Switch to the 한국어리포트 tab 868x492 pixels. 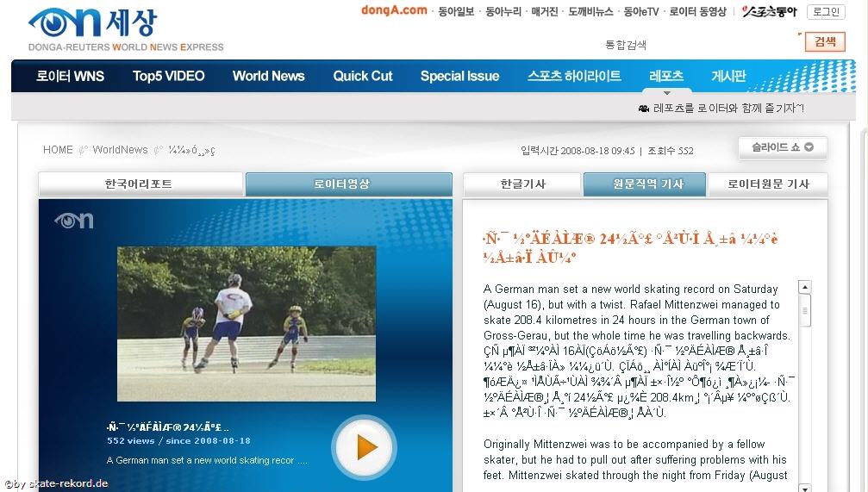140,184
